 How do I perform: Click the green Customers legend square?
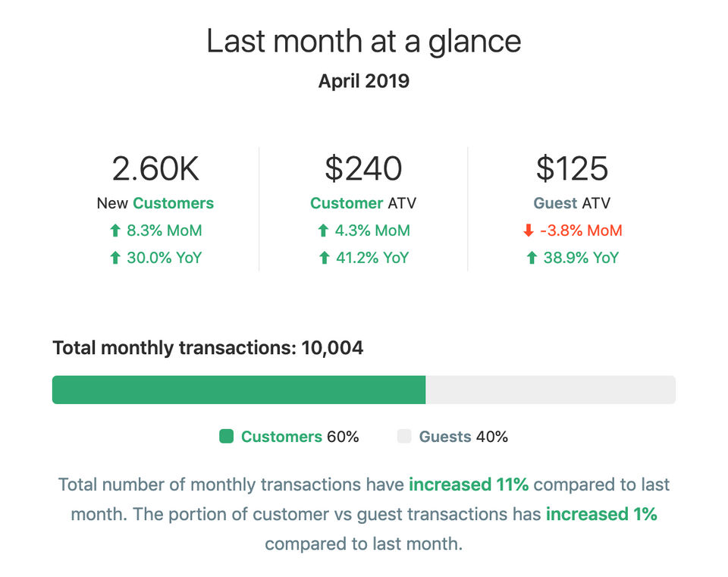click(x=226, y=436)
